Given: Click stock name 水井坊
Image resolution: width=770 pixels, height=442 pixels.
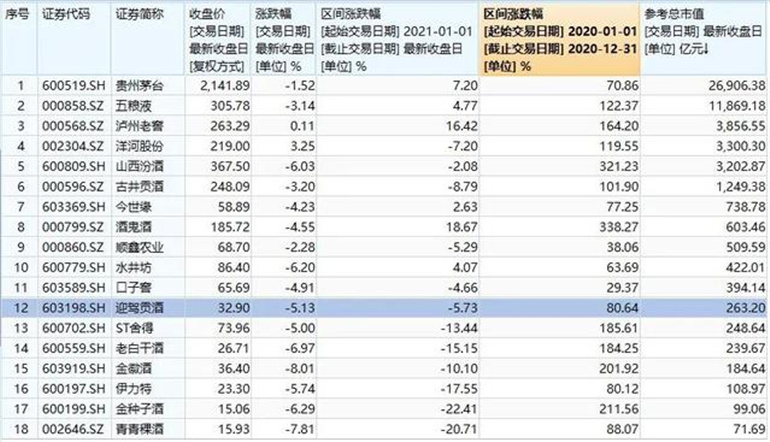Looking at the screenshot, I should 134,267.
